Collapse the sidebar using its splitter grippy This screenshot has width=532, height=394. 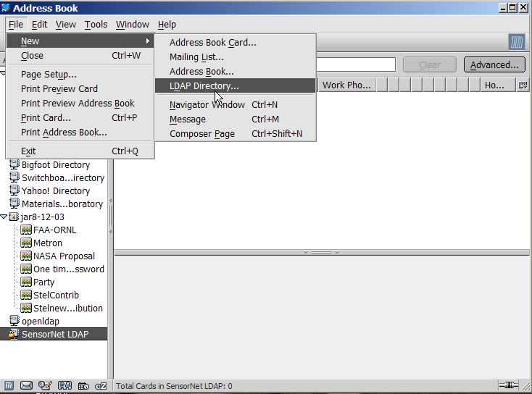pyautogui.click(x=110, y=216)
